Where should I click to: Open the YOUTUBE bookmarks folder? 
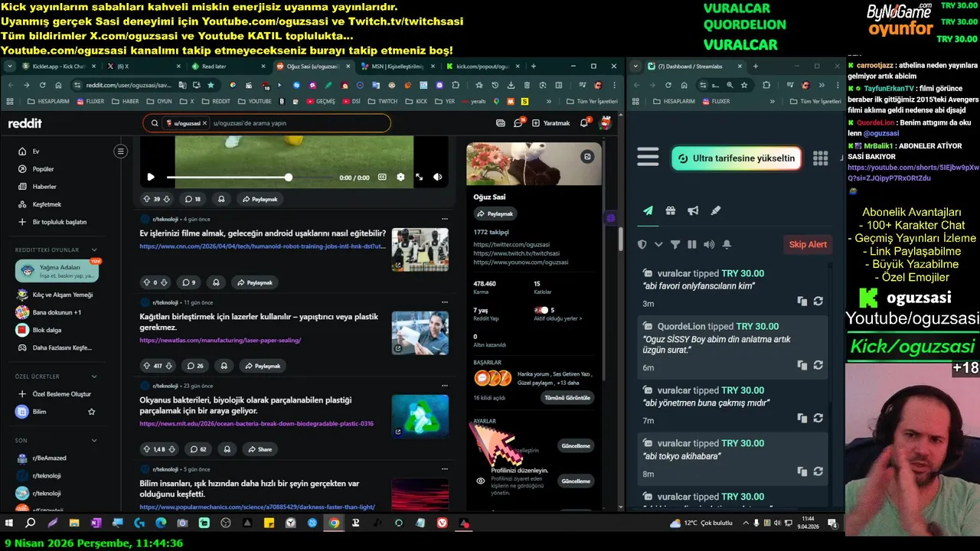click(x=255, y=101)
